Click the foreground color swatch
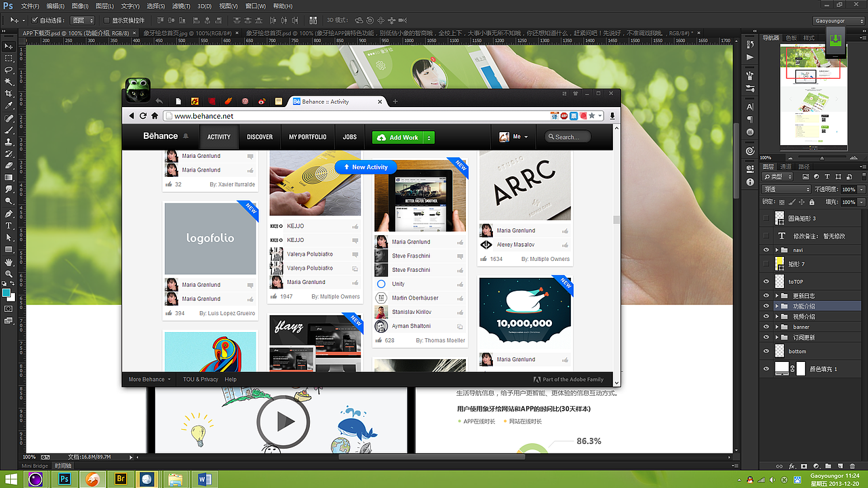The image size is (868, 488). 6,293
